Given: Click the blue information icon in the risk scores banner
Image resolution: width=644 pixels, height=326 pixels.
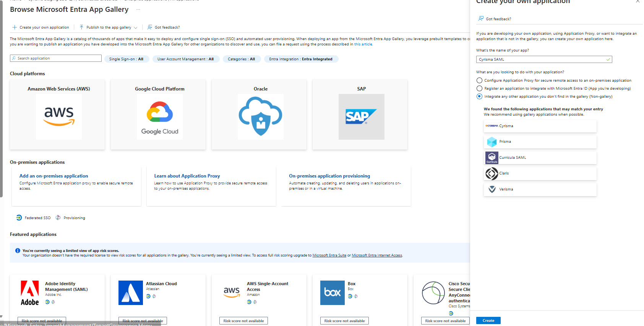Looking at the screenshot, I should pos(18,251).
